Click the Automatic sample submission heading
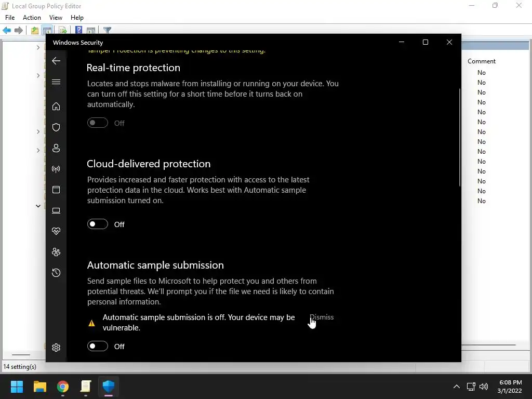Viewport: 532px width, 399px height. pyautogui.click(x=155, y=265)
